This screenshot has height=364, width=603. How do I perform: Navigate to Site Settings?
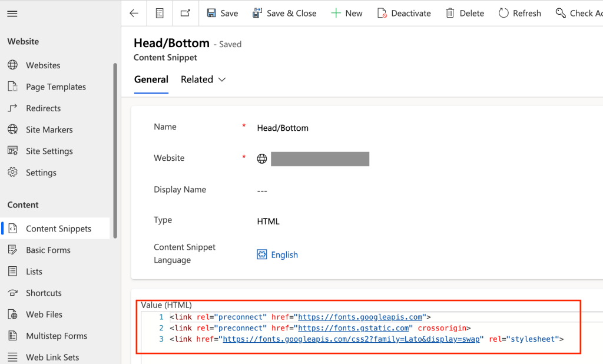click(49, 151)
